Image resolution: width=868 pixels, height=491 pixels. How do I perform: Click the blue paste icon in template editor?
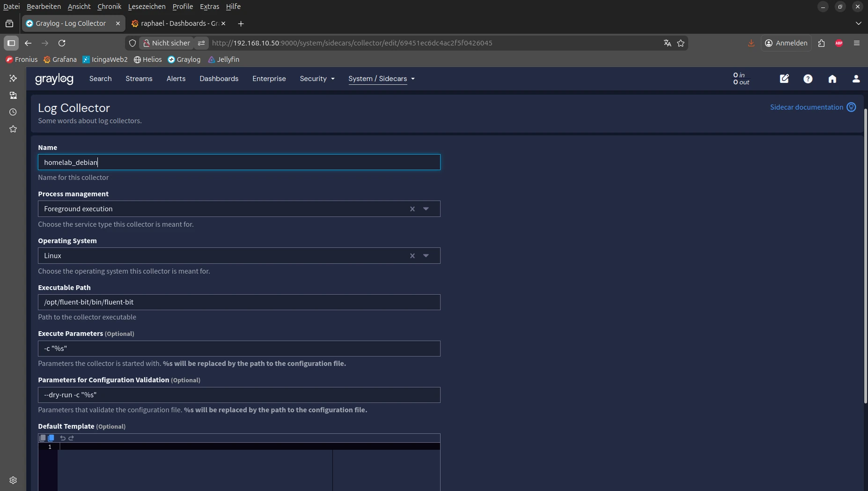pyautogui.click(x=51, y=438)
